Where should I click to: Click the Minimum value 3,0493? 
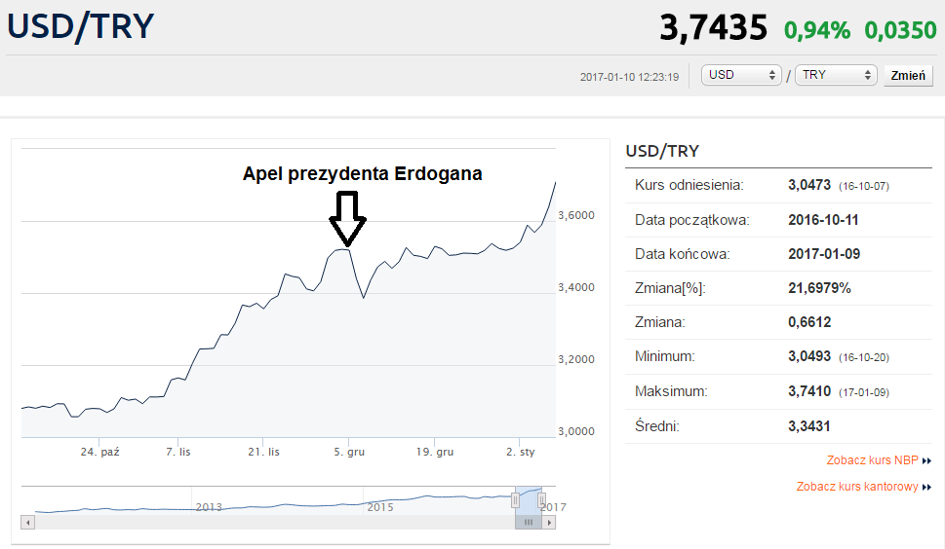point(809,357)
